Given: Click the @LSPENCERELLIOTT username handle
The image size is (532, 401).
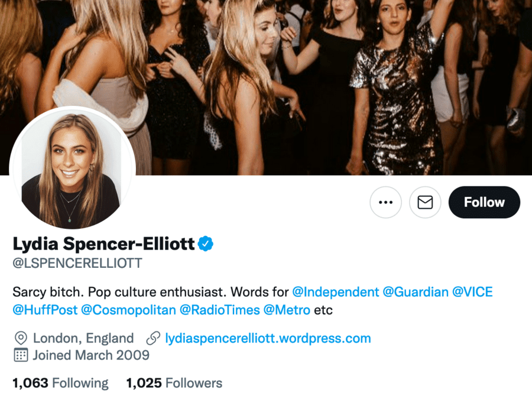Looking at the screenshot, I should coord(77,263).
